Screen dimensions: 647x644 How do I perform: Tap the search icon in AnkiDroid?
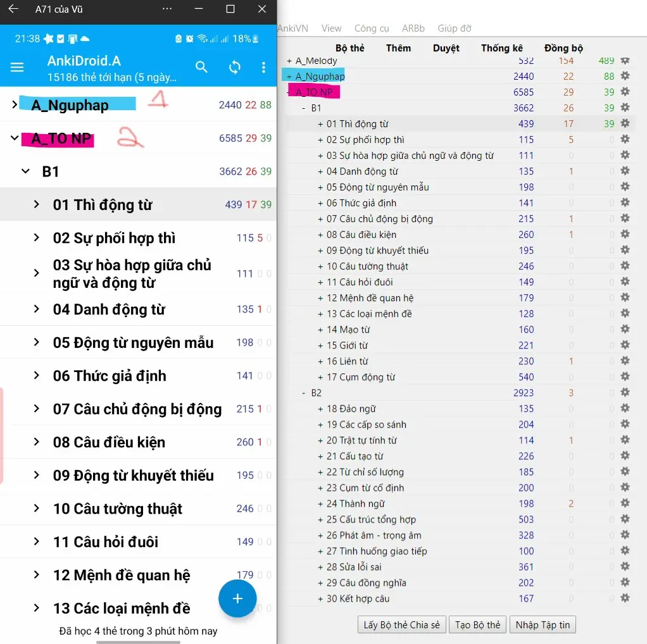[x=201, y=67]
